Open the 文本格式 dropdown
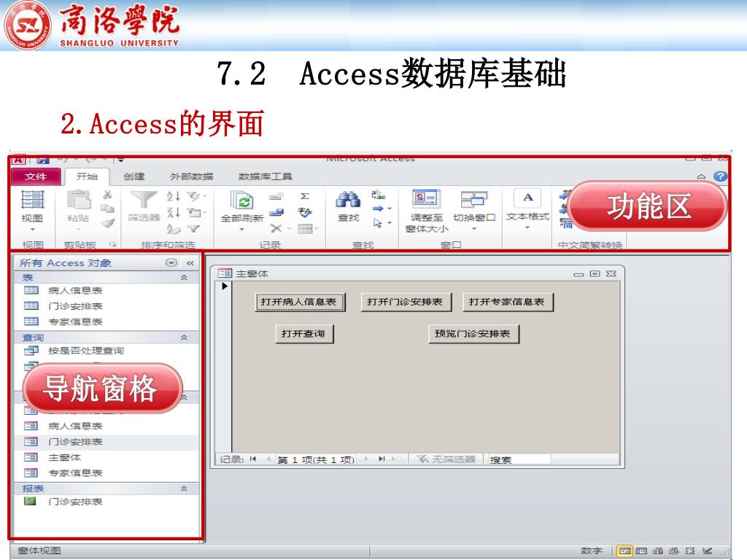The height and width of the screenshot is (560, 747). tap(527, 227)
